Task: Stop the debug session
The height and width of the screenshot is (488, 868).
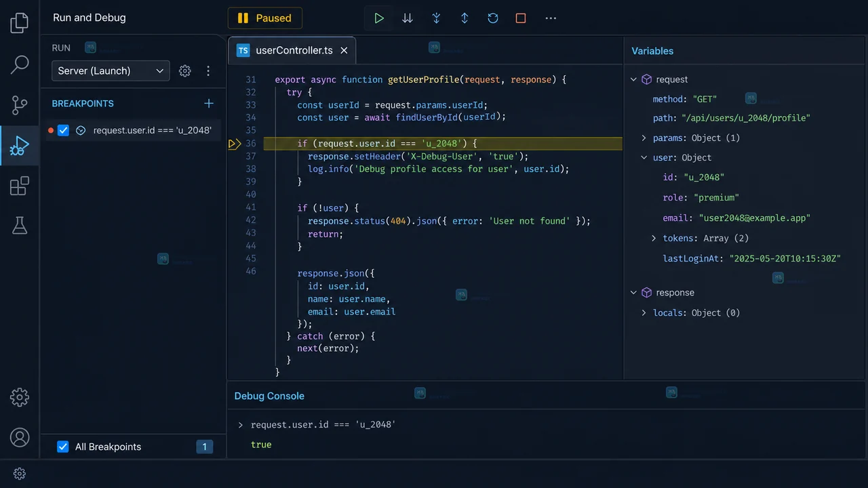Action: (x=521, y=18)
